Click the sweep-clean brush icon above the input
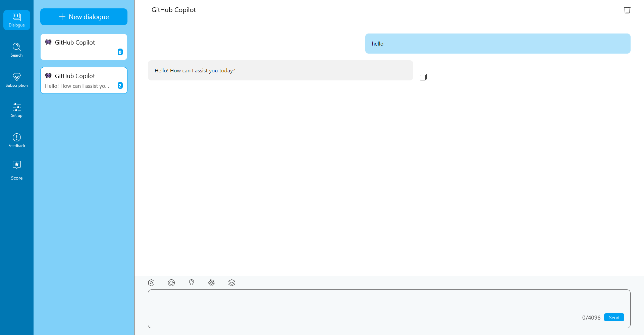Viewport: 644px width, 335px height. tap(212, 283)
